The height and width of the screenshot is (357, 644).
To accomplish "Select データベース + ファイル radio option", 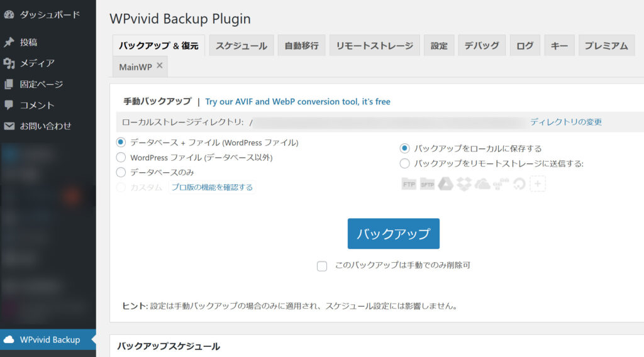I will 121,143.
